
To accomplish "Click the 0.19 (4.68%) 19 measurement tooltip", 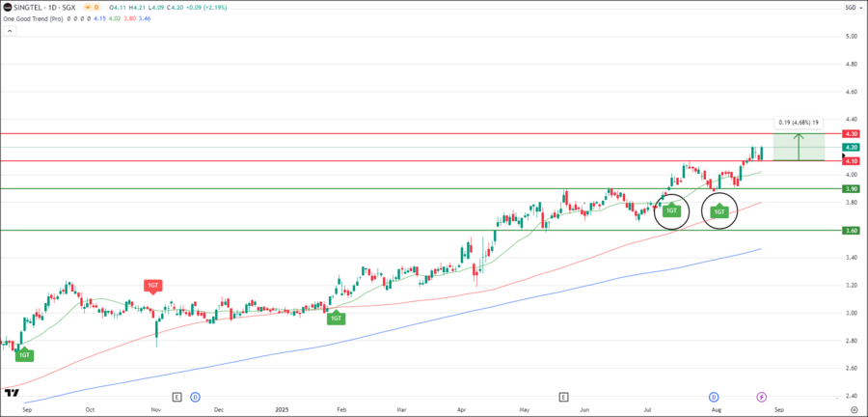I will click(x=799, y=122).
